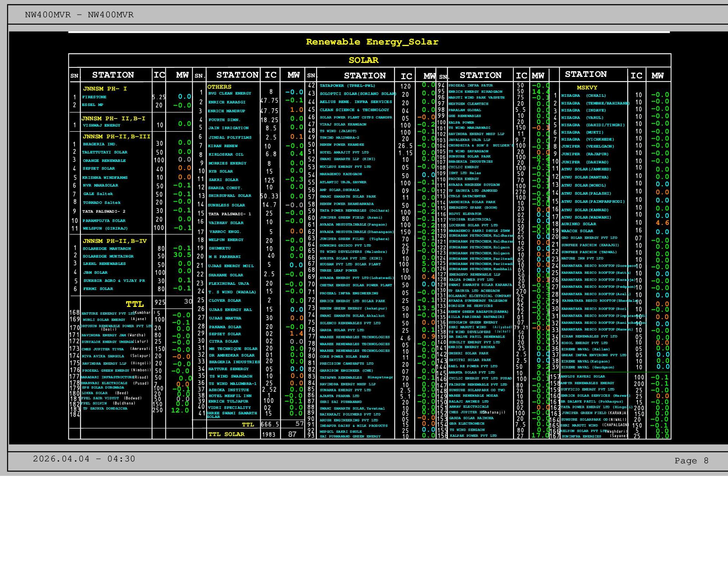Click the NW400MVR - NW400MVR window title

[79, 15]
